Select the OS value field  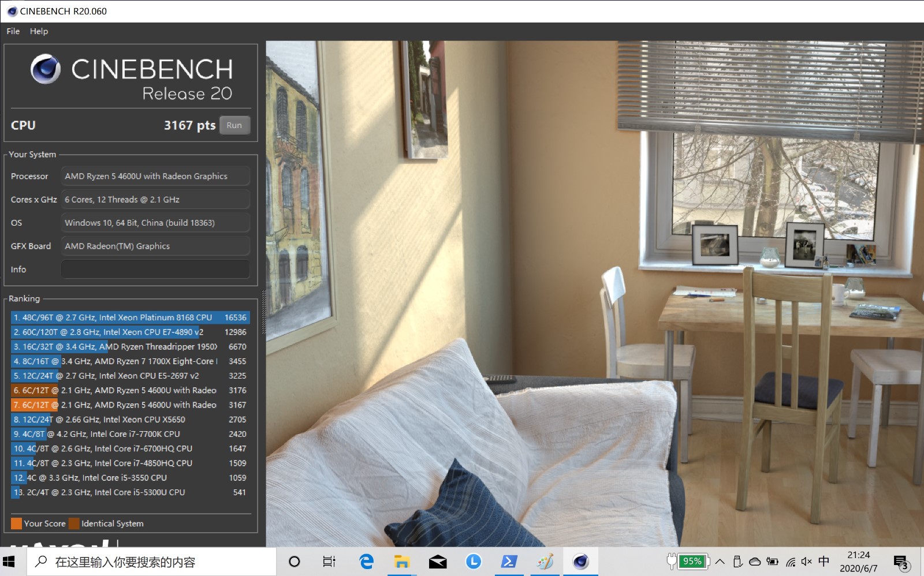155,223
